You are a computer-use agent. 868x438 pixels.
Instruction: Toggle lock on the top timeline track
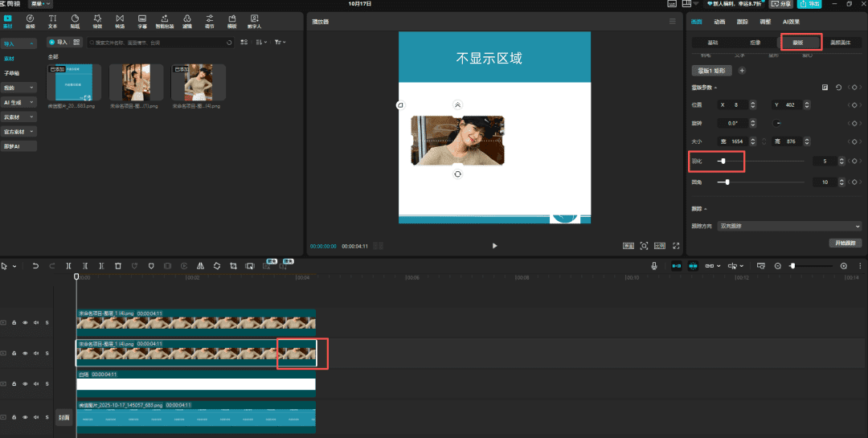14,322
